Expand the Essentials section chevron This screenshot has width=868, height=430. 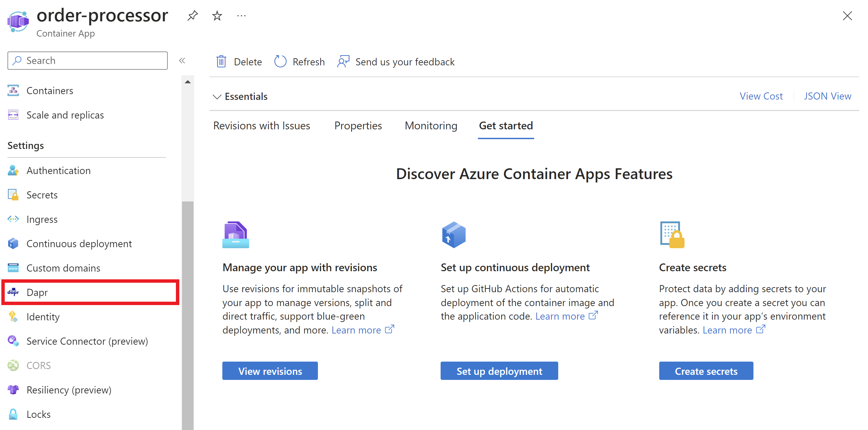coord(216,96)
